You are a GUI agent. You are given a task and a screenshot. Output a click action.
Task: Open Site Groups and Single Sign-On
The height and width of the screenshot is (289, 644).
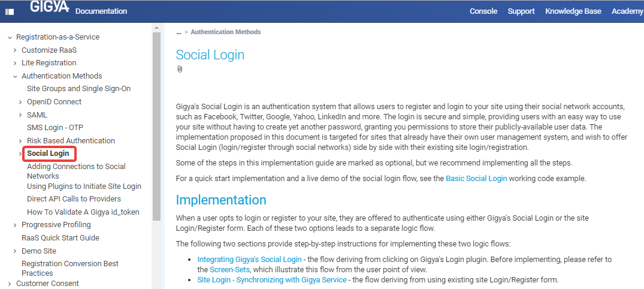click(79, 88)
